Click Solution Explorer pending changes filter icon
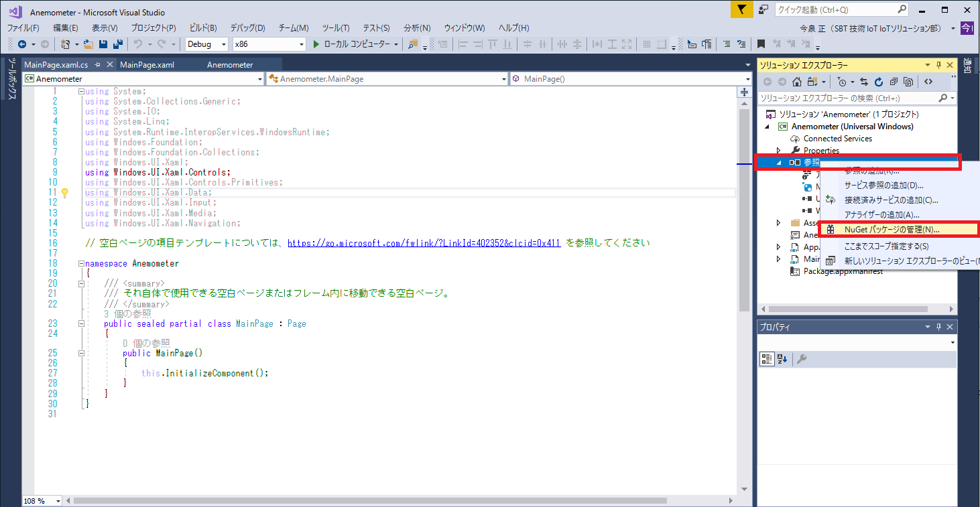This screenshot has width=980, height=507. coord(842,82)
